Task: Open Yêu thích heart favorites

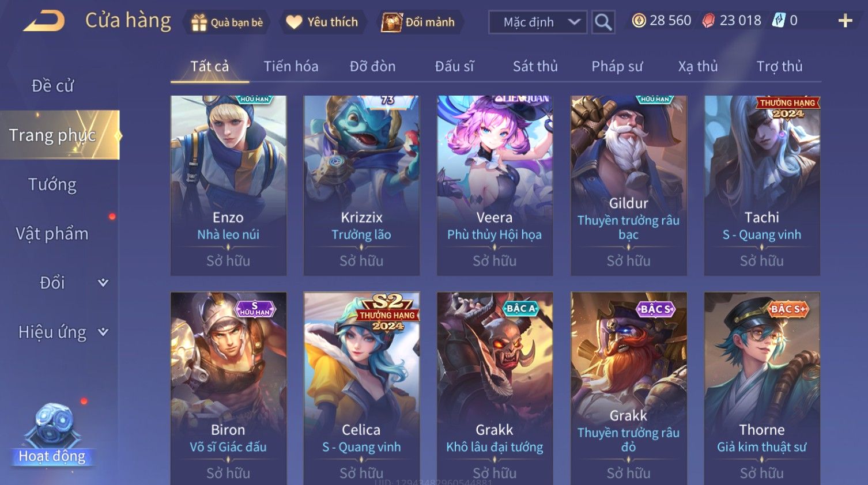Action: [x=294, y=22]
